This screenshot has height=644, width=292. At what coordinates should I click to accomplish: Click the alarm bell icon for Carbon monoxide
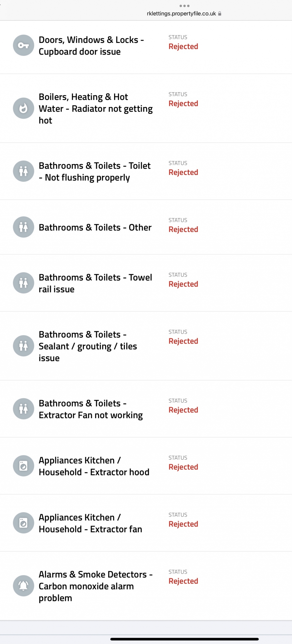coord(23,586)
